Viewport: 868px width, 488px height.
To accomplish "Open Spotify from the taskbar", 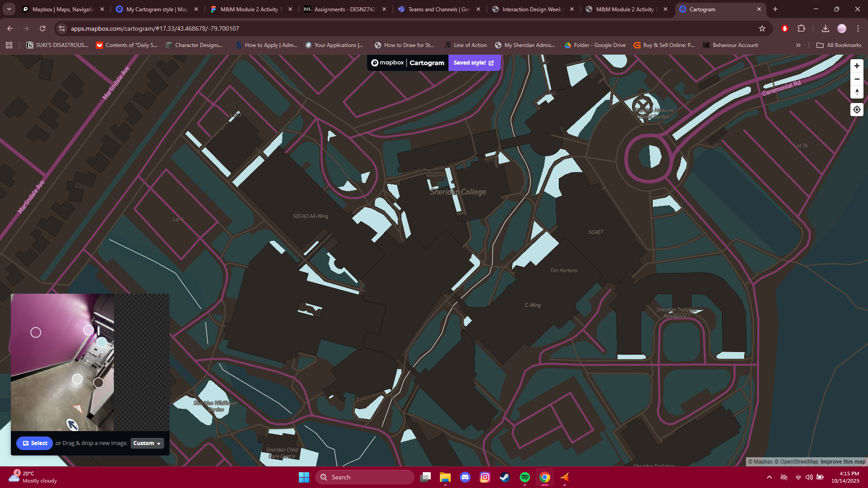I will (x=524, y=477).
